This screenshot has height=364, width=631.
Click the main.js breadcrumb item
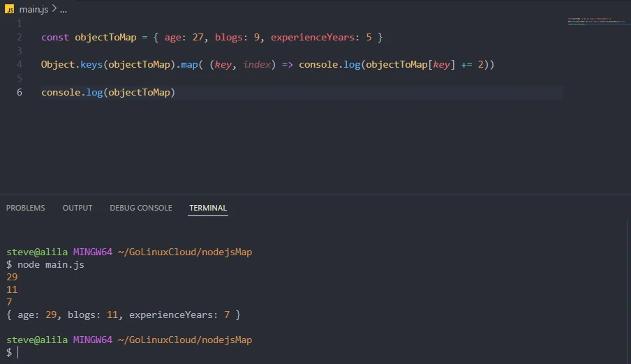coord(34,10)
